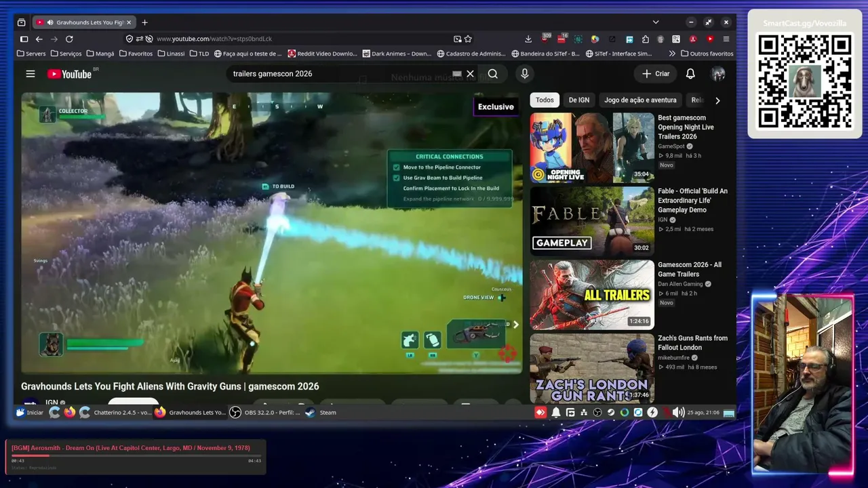868x488 pixels.
Task: Open the Iniciar start menu
Action: tap(30, 412)
